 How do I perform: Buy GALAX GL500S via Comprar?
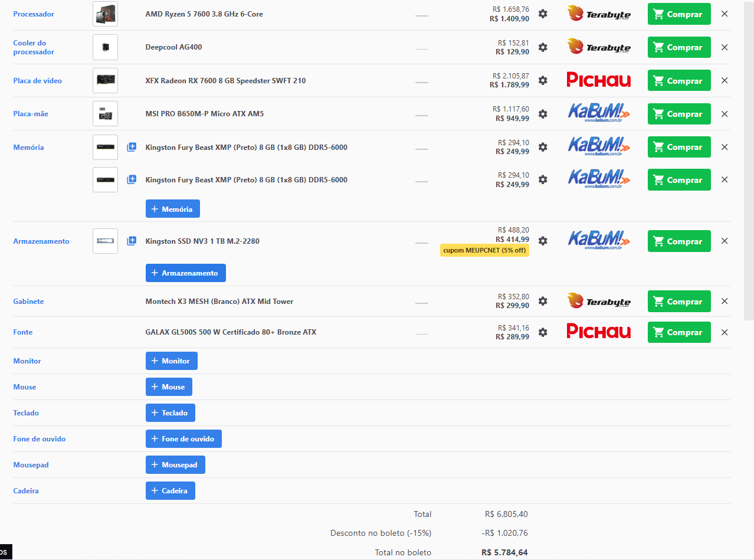tap(679, 332)
